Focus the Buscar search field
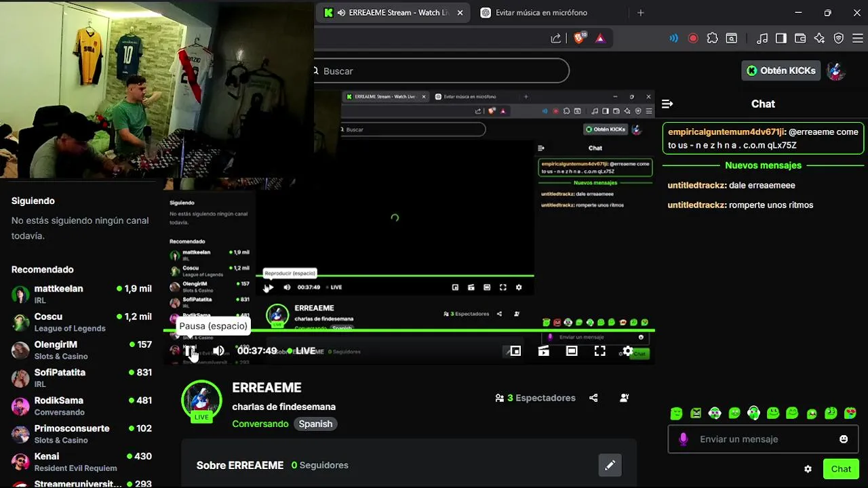The width and height of the screenshot is (868, 488). (x=441, y=70)
